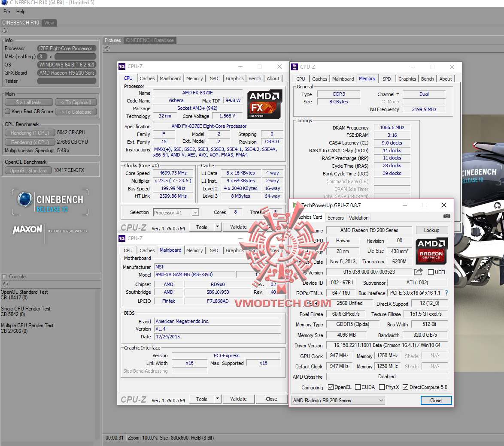Click Close in the Mainboard window
Screen dimensions: 504x446
coord(271,399)
